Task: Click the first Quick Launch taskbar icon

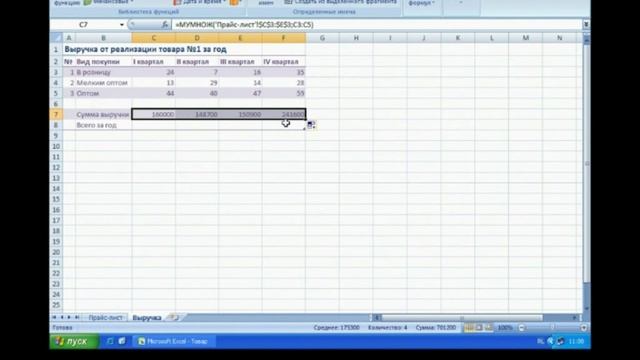Action: [110, 341]
